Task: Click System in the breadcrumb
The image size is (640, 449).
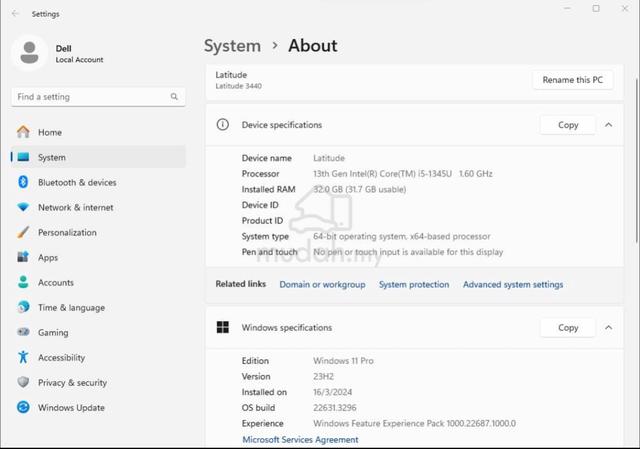Action: [x=232, y=46]
